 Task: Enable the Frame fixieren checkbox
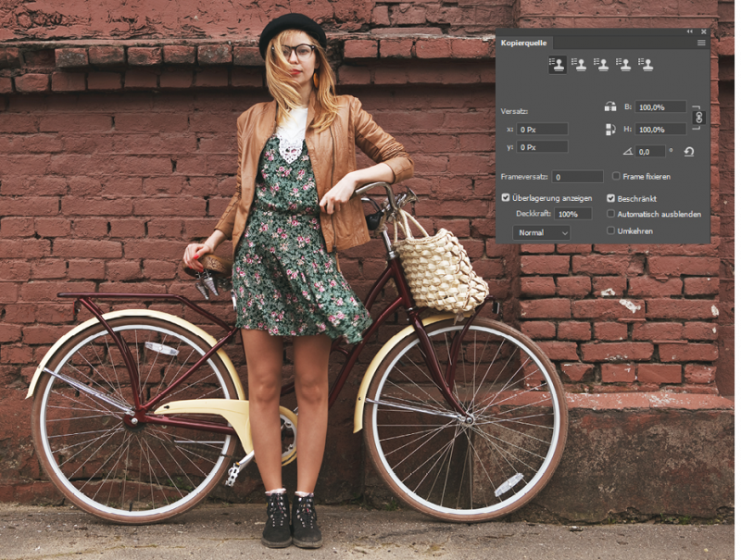[x=616, y=176]
